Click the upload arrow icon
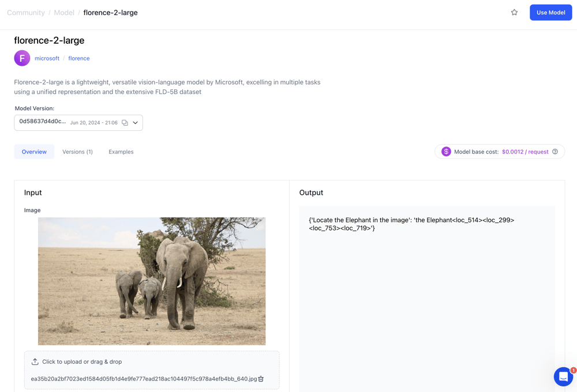577x392 pixels. pos(35,361)
